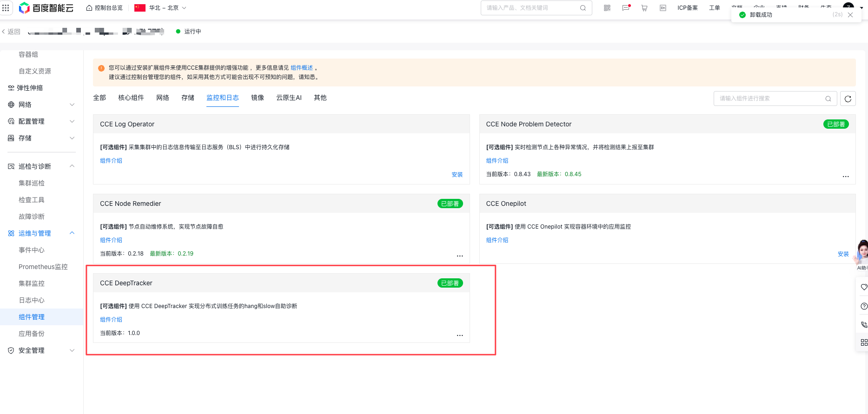Switch to the 核心组件 tab
The height and width of the screenshot is (414, 868).
[x=131, y=98]
